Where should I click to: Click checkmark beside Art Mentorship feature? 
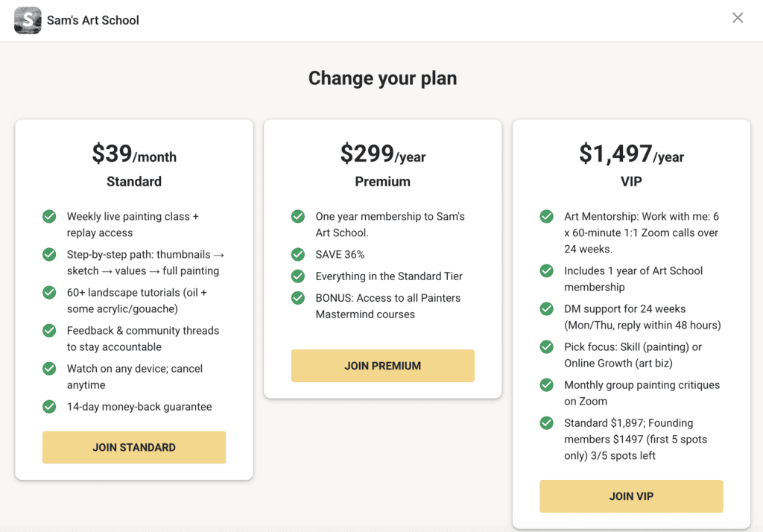[x=546, y=217]
